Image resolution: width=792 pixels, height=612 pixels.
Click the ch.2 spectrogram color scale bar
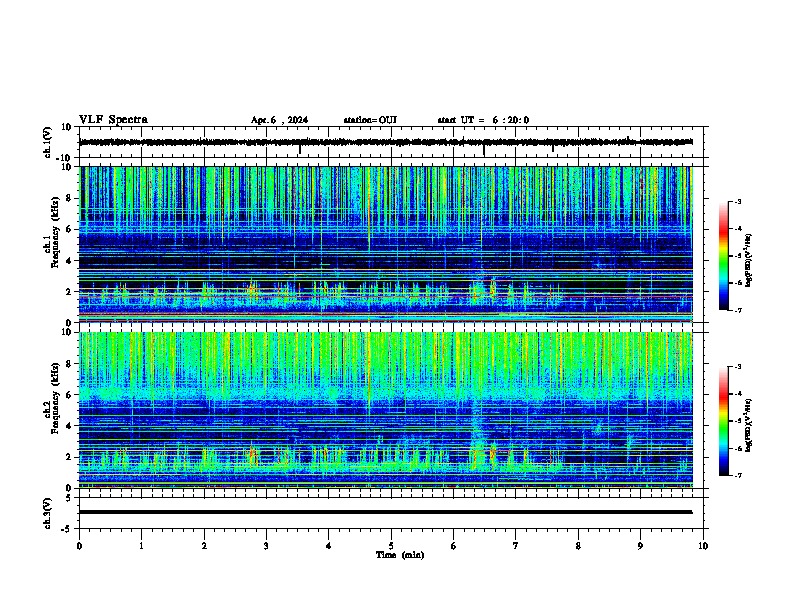724,421
